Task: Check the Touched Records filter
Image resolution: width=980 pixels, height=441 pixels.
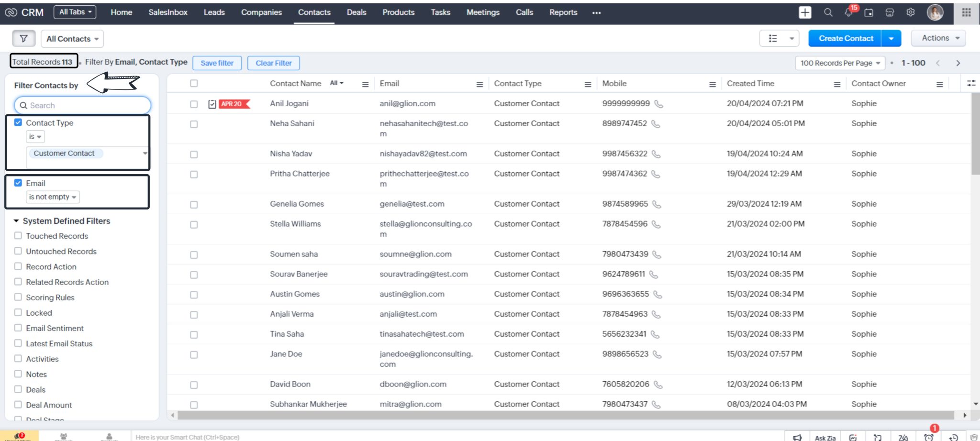Action: pos(18,235)
